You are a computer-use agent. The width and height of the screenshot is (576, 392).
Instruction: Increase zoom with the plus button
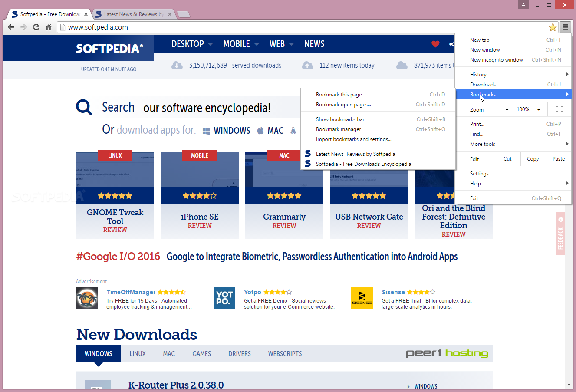(539, 109)
